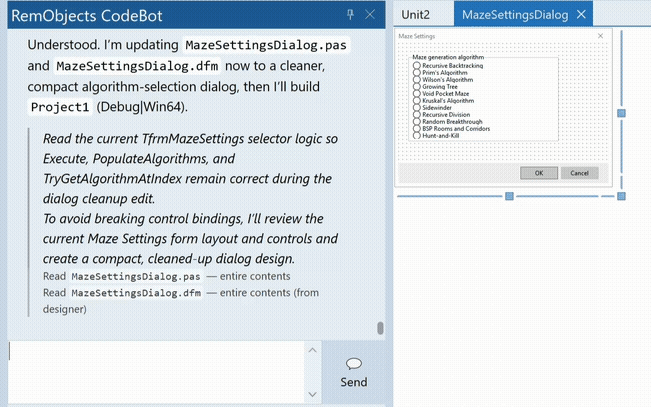Close the MazeSettingsDialog tab
The image size is (651, 407).
(581, 15)
